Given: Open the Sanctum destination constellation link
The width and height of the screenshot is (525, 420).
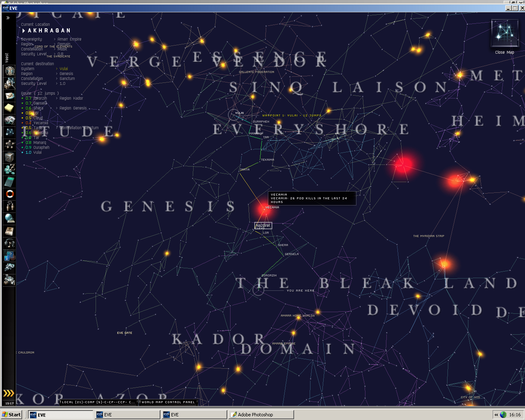Looking at the screenshot, I should [67, 79].
